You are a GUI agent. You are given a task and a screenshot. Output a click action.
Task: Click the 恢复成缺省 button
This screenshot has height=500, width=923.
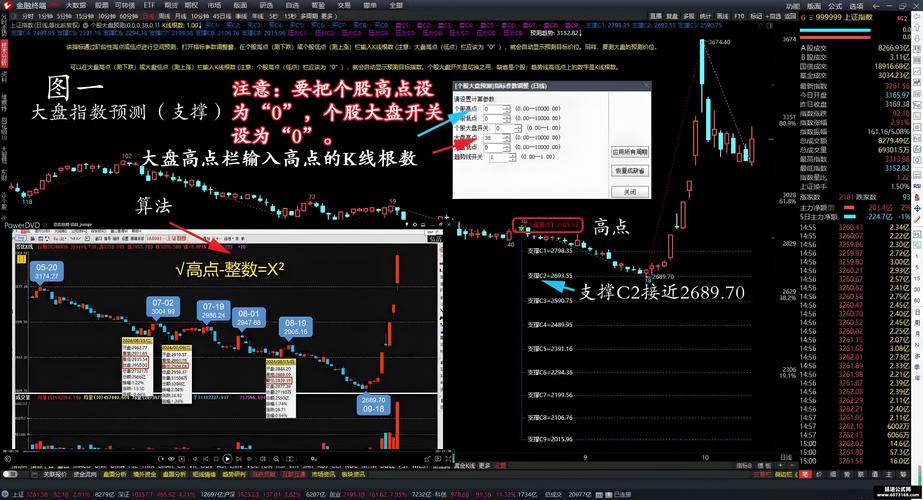[629, 170]
